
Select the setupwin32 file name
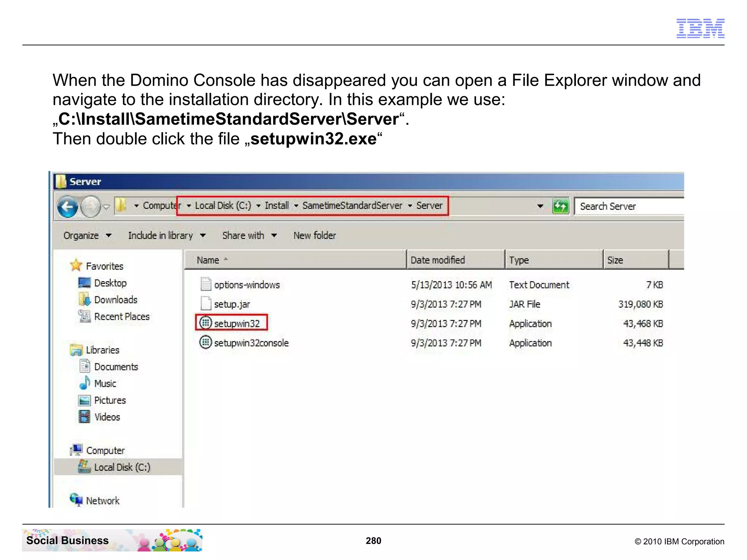tap(237, 324)
